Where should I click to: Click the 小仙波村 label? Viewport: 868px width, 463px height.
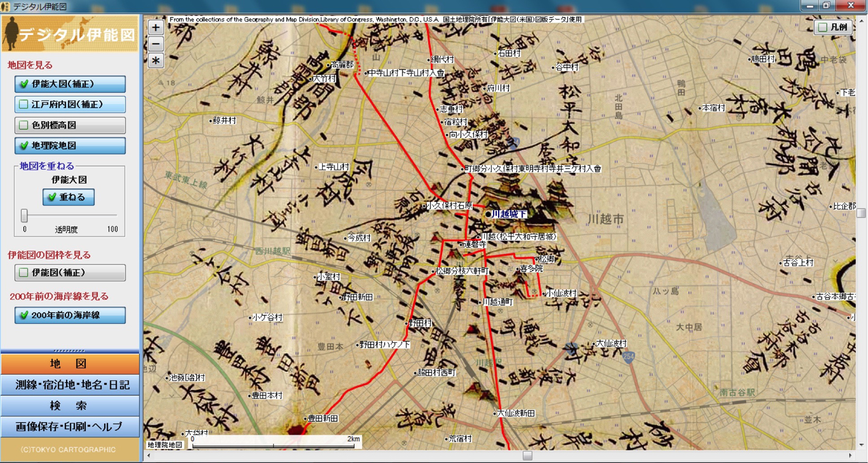click(561, 293)
